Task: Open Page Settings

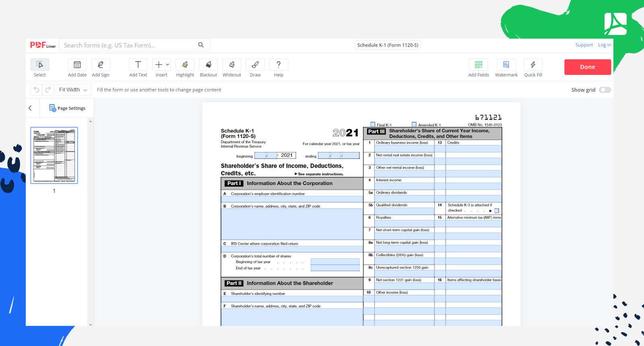Action: [67, 108]
